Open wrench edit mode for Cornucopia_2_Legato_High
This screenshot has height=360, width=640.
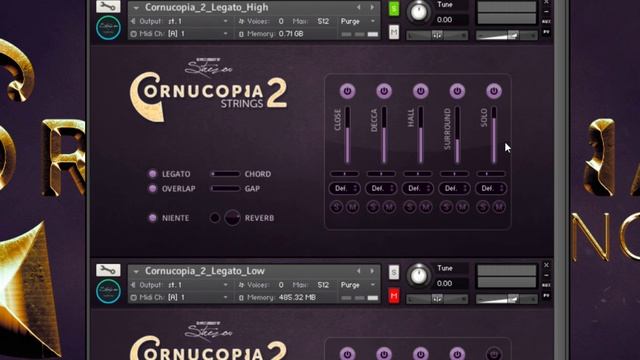(108, 6)
